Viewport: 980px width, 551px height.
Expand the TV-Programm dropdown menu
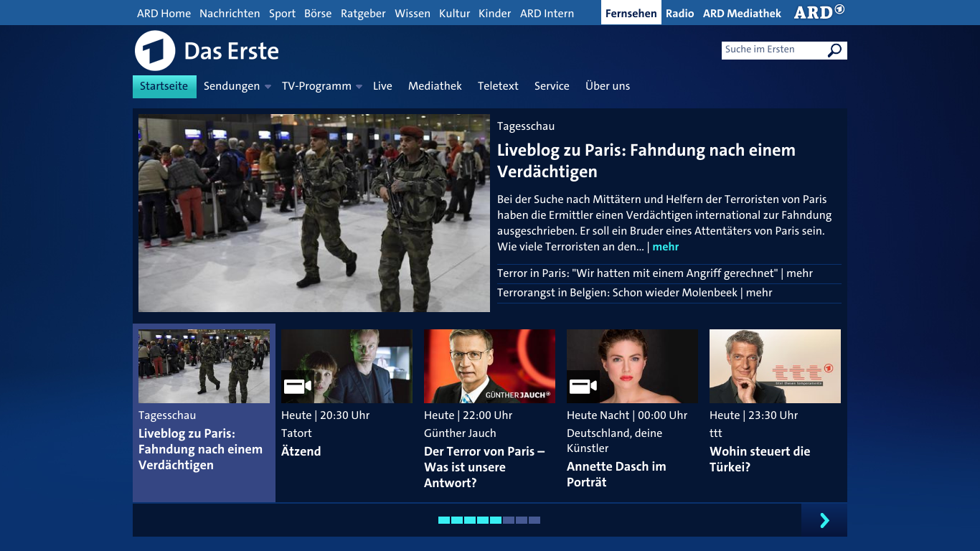coord(359,87)
